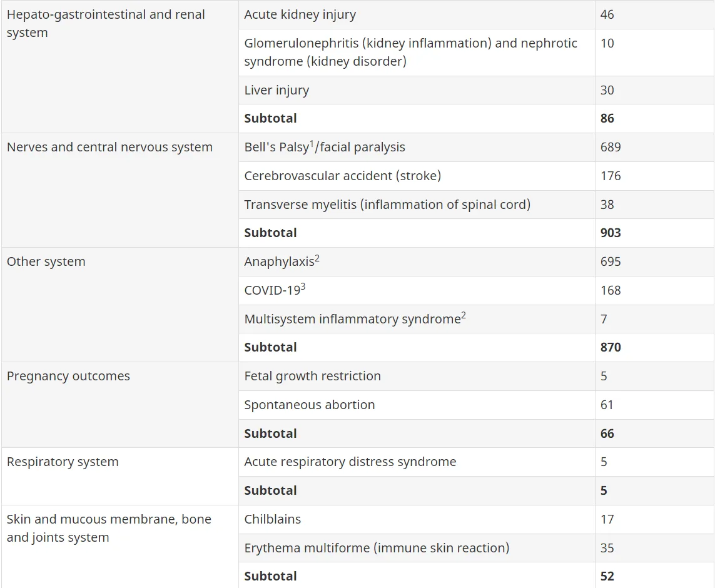Image resolution: width=715 pixels, height=588 pixels.
Task: Click the Glomerulonephritis and nephrotic syndrome cell
Action: pyautogui.click(x=417, y=53)
